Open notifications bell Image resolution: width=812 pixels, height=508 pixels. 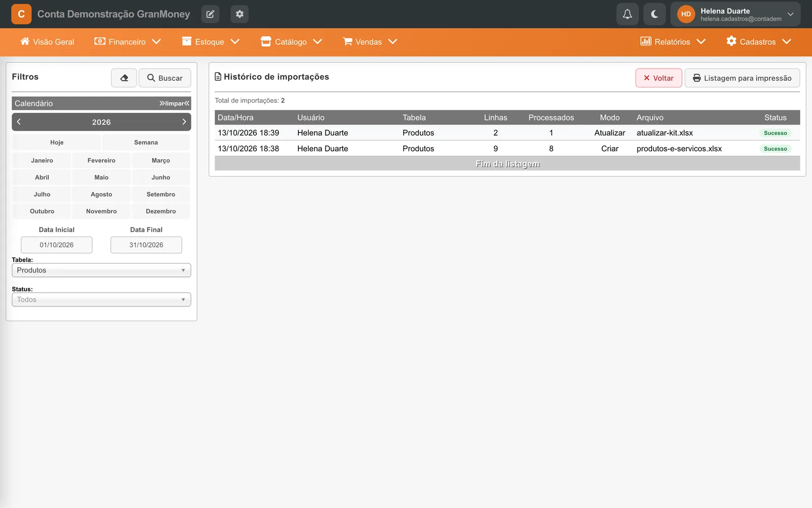coord(627,14)
